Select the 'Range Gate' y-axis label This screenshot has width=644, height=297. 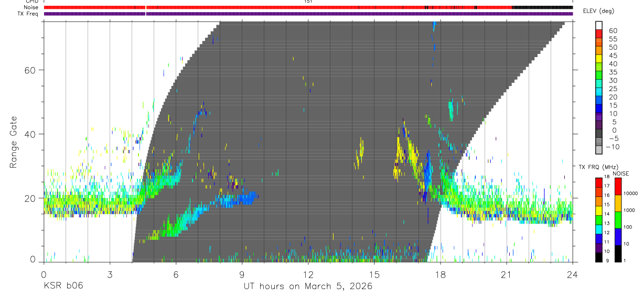pyautogui.click(x=14, y=142)
